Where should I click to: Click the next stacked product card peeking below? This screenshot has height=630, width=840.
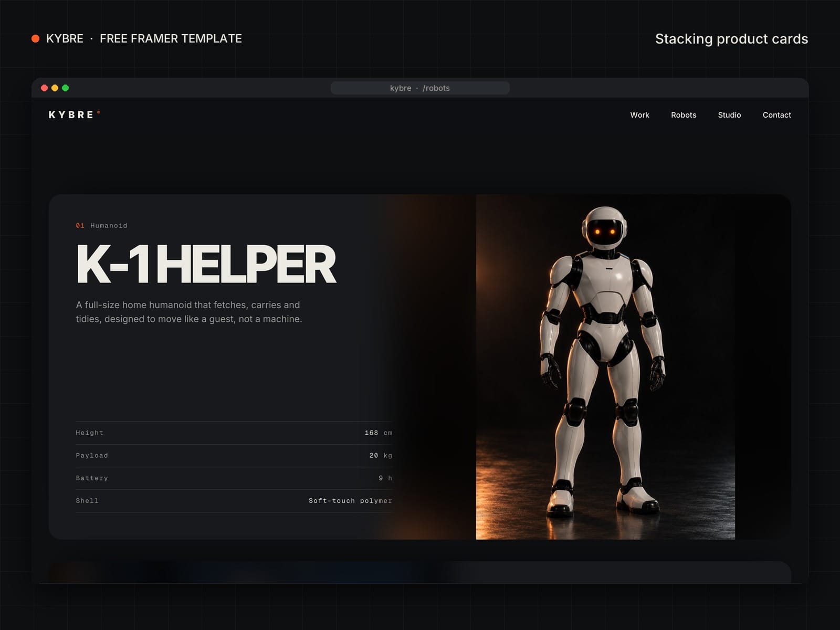420,572
